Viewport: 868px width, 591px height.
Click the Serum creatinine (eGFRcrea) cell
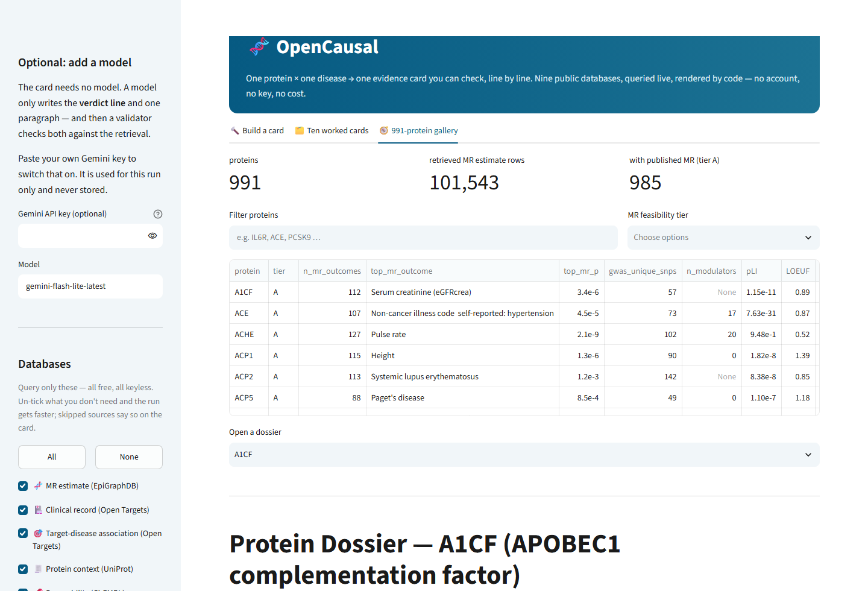pyautogui.click(x=462, y=292)
